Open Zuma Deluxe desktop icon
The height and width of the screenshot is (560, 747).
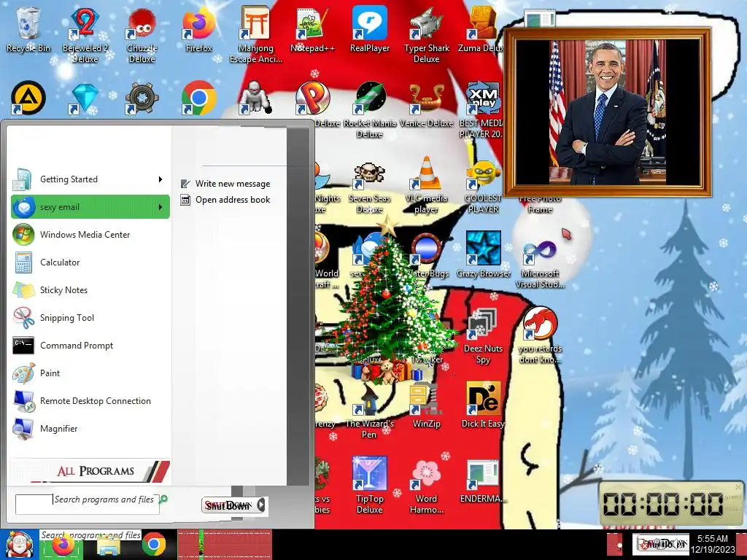[481, 29]
